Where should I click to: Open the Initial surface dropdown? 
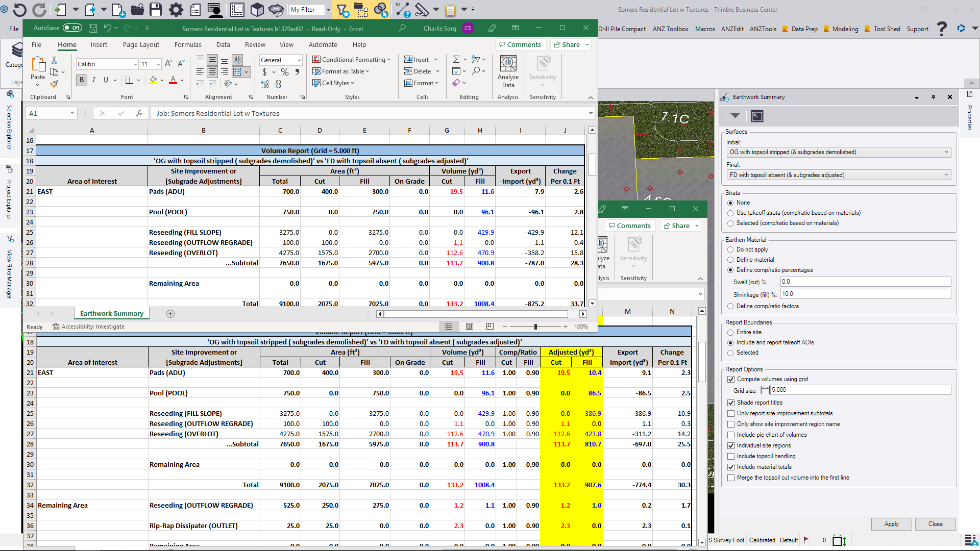(x=946, y=152)
